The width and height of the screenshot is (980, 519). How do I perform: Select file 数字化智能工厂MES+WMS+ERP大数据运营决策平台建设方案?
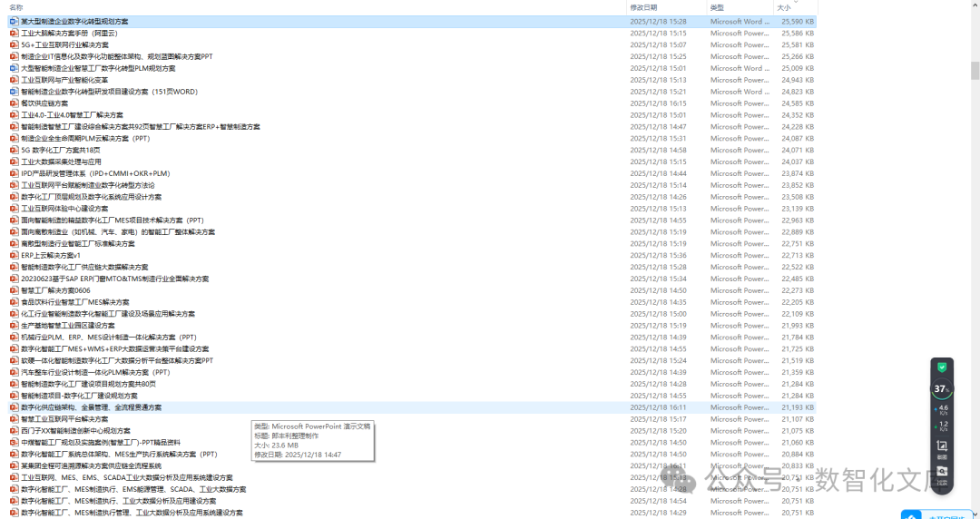[x=115, y=349]
